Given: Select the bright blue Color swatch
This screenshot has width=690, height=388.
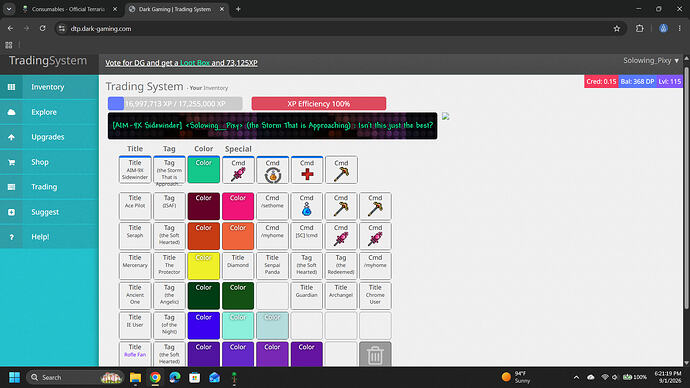Looking at the screenshot, I should (x=204, y=326).
